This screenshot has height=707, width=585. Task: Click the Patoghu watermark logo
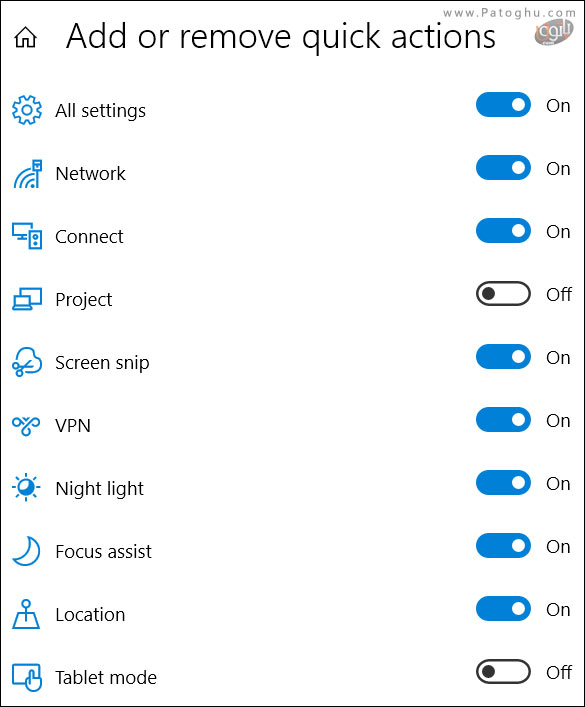click(554, 32)
